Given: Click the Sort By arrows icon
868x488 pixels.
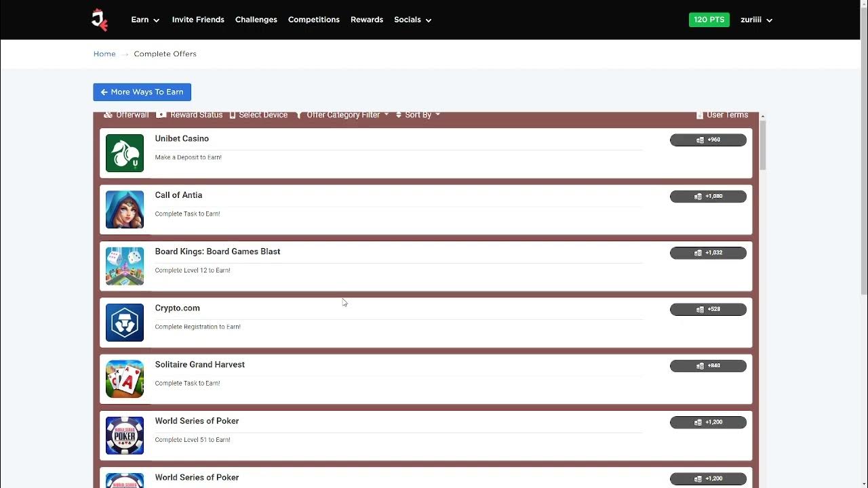Looking at the screenshot, I should [399, 115].
